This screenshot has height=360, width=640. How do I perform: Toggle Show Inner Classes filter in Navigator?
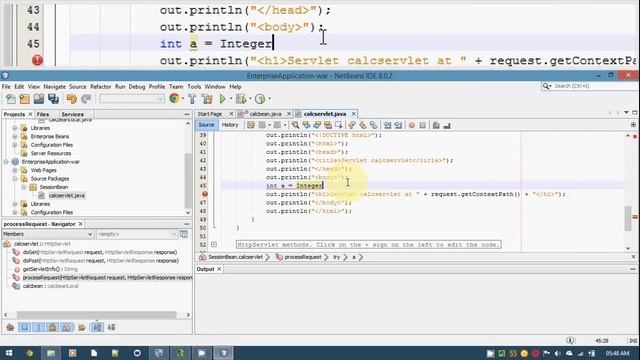click(67, 327)
